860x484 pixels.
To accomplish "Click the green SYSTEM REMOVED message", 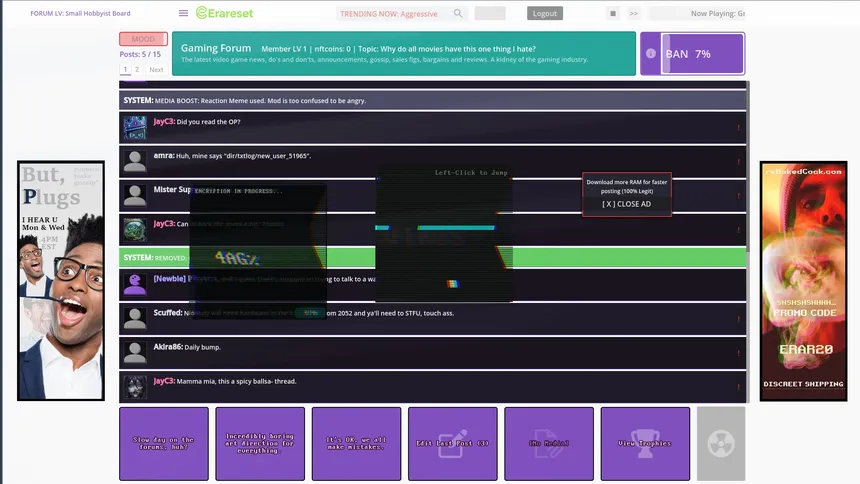I will click(x=432, y=257).
